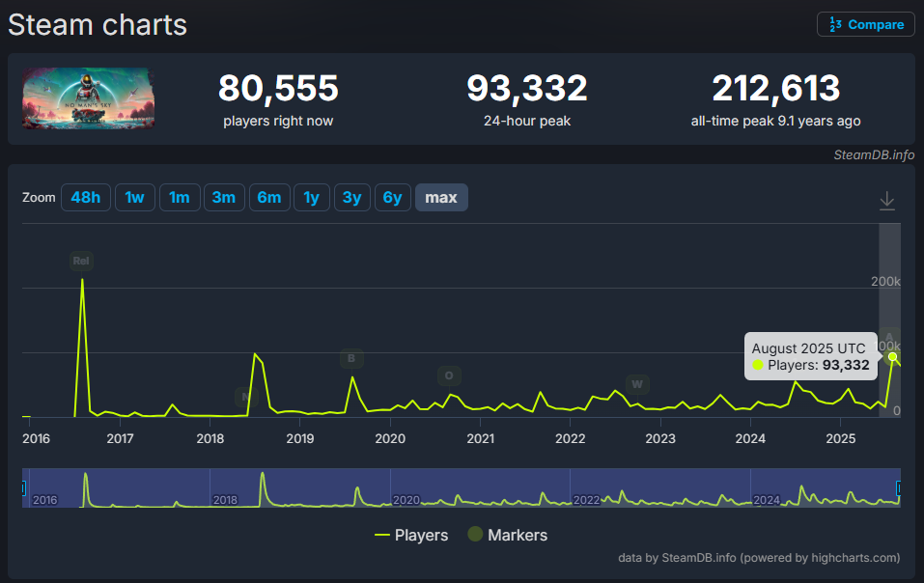
Task: Select the max zoom range
Action: [x=441, y=197]
